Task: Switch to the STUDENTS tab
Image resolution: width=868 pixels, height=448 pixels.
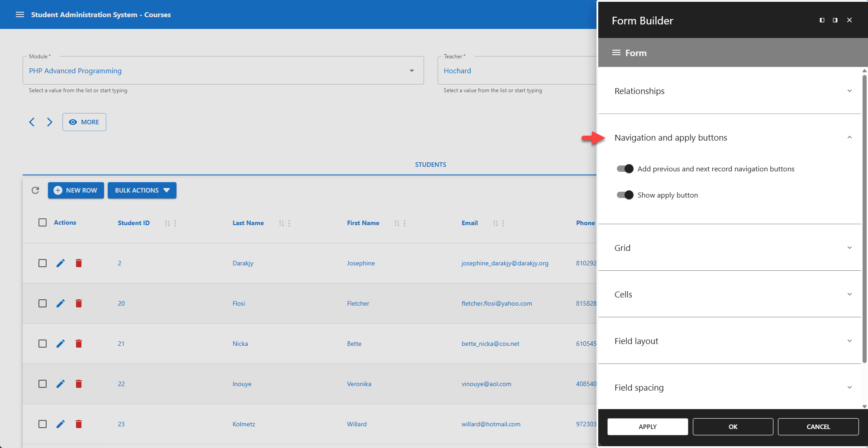Action: (430, 164)
